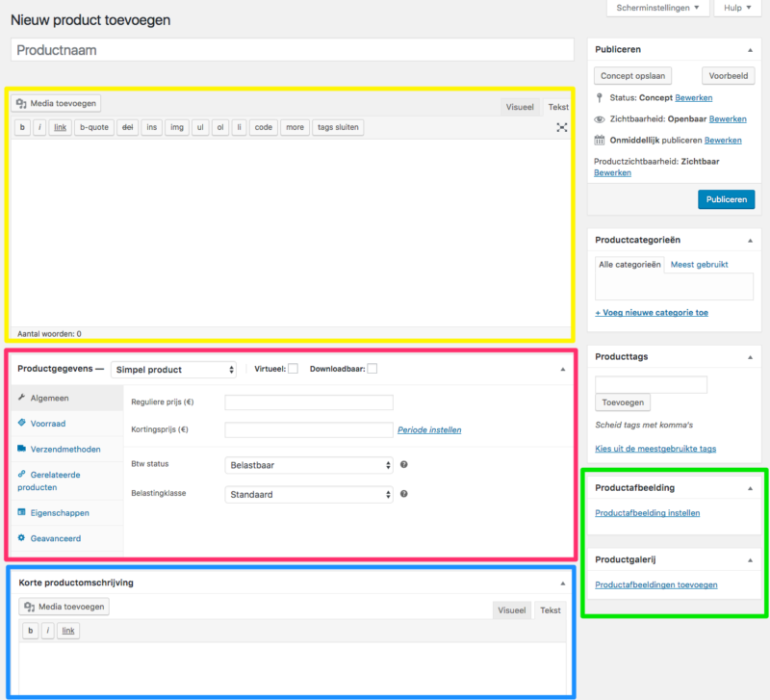Click the Publiceren button
The width and height of the screenshot is (770, 700).
tap(725, 199)
